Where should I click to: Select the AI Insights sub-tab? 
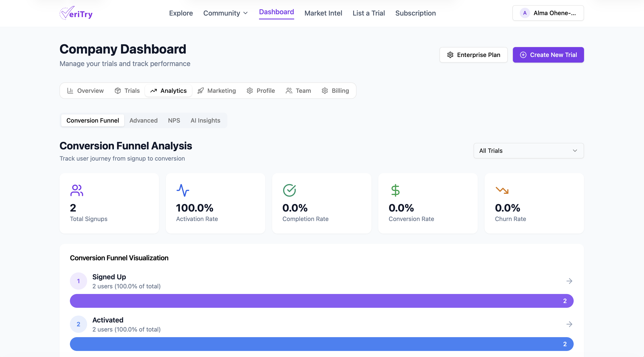[205, 121]
